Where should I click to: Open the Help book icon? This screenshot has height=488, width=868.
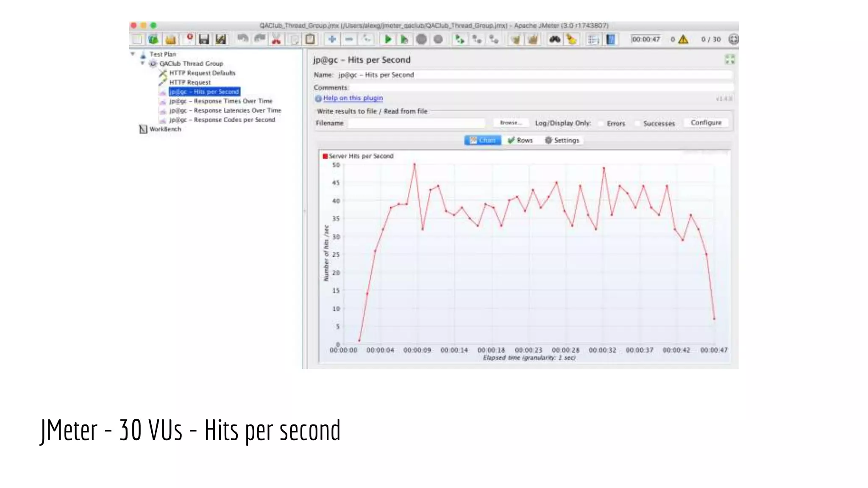[x=610, y=39]
